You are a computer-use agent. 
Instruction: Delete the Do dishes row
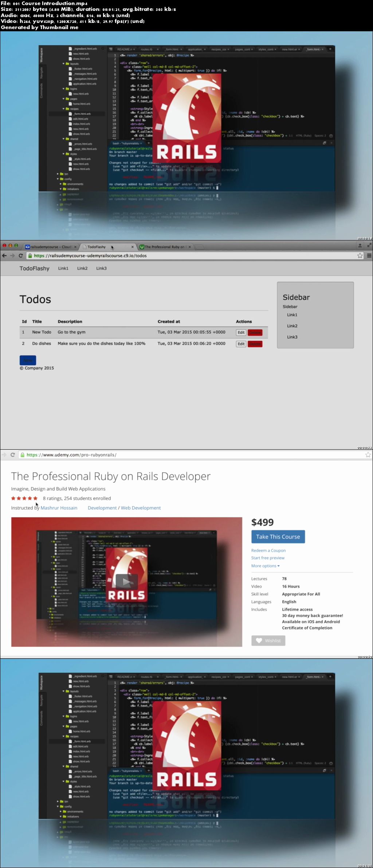click(x=255, y=344)
